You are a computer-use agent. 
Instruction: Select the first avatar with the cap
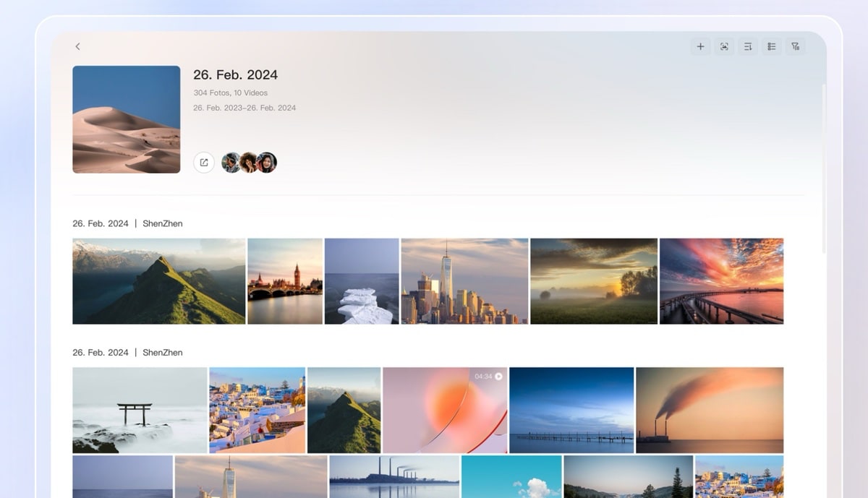point(231,163)
